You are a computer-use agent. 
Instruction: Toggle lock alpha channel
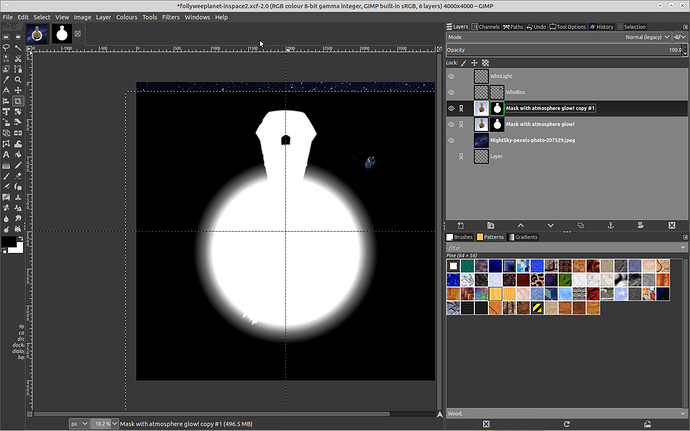coord(485,63)
